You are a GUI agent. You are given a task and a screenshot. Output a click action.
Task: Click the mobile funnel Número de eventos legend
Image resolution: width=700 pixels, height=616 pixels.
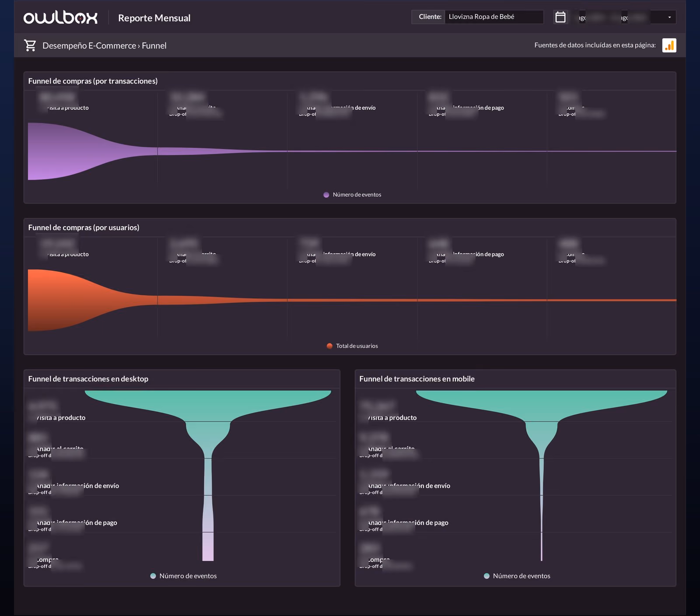[517, 576]
